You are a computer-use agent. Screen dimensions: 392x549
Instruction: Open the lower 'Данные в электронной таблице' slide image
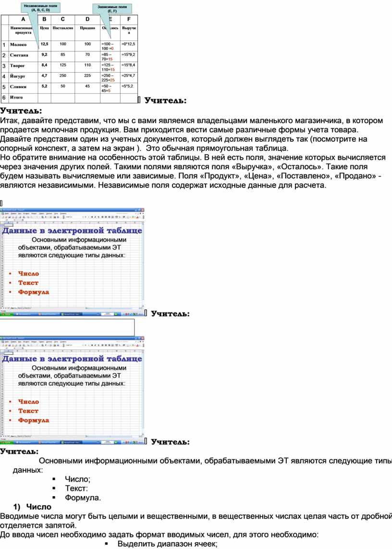coord(72,390)
